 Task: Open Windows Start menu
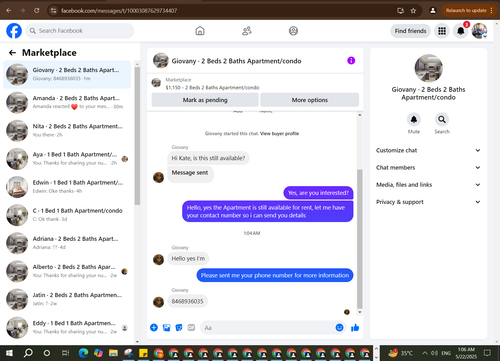[9, 353]
